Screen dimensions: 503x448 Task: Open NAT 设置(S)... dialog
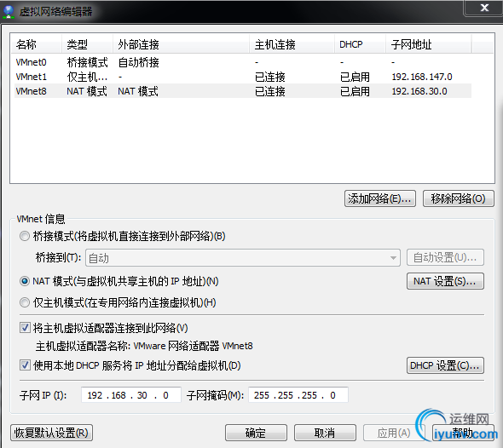[445, 281]
